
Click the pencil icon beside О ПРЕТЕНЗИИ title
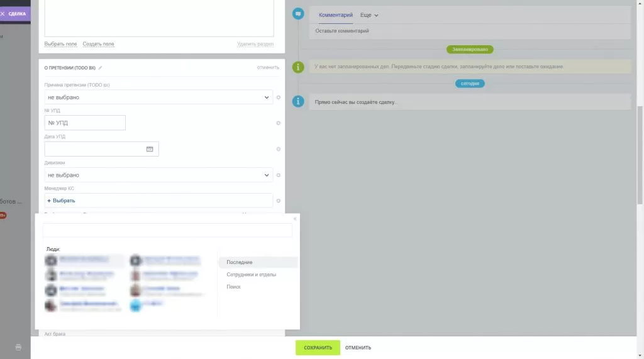click(x=101, y=68)
